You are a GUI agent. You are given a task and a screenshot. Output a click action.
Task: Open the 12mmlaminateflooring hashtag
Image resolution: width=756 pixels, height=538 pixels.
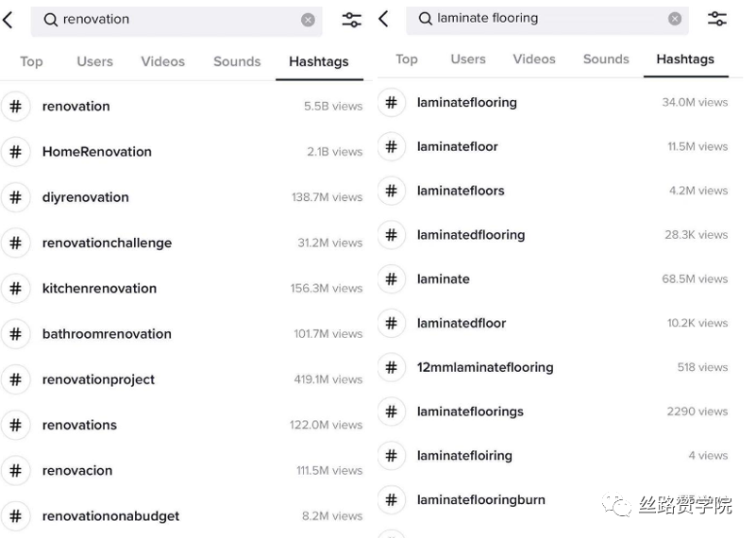pyautogui.click(x=485, y=367)
